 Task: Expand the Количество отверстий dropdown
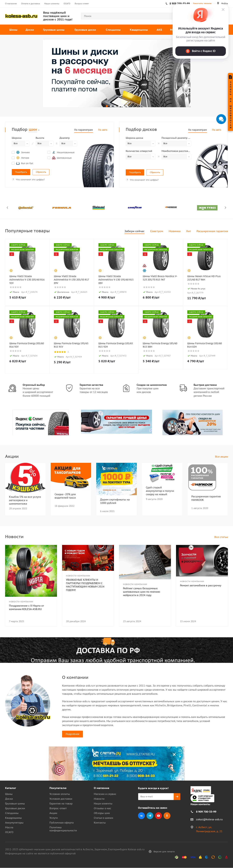pos(140,157)
